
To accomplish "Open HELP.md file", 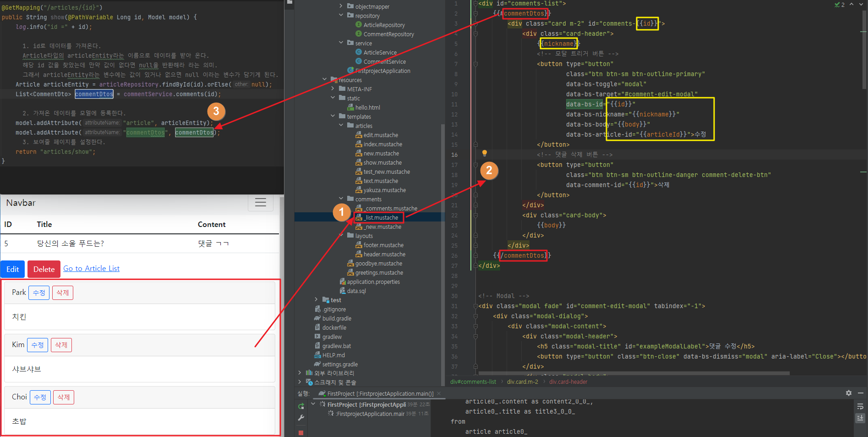I will coord(329,355).
